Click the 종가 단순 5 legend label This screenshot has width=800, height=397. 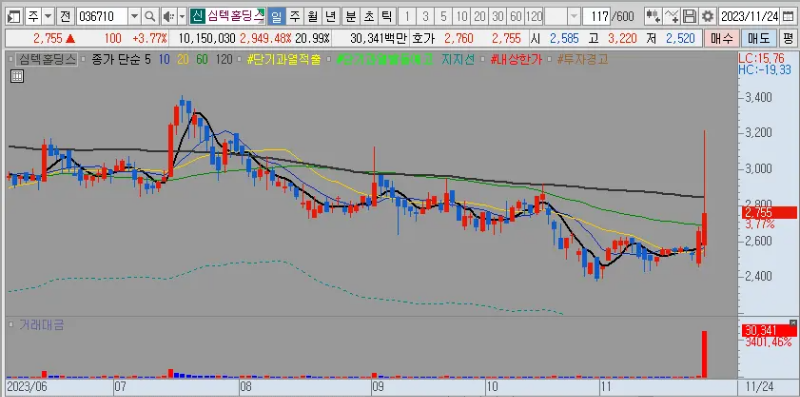pyautogui.click(x=121, y=59)
